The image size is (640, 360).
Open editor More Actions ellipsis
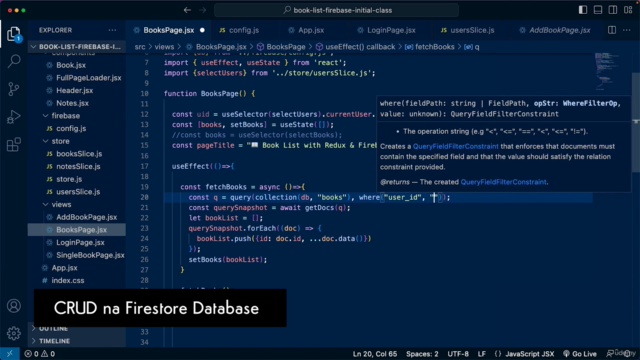(627, 30)
